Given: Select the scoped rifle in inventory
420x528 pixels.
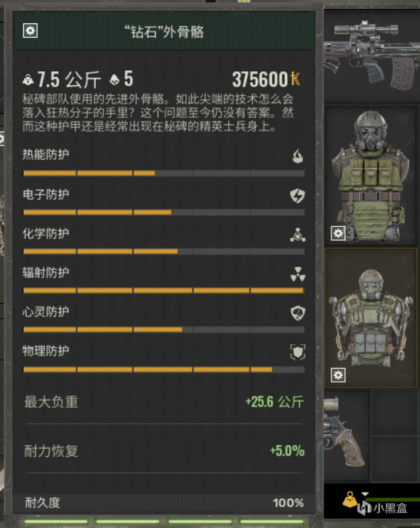Looking at the screenshot, I should tap(372, 55).
